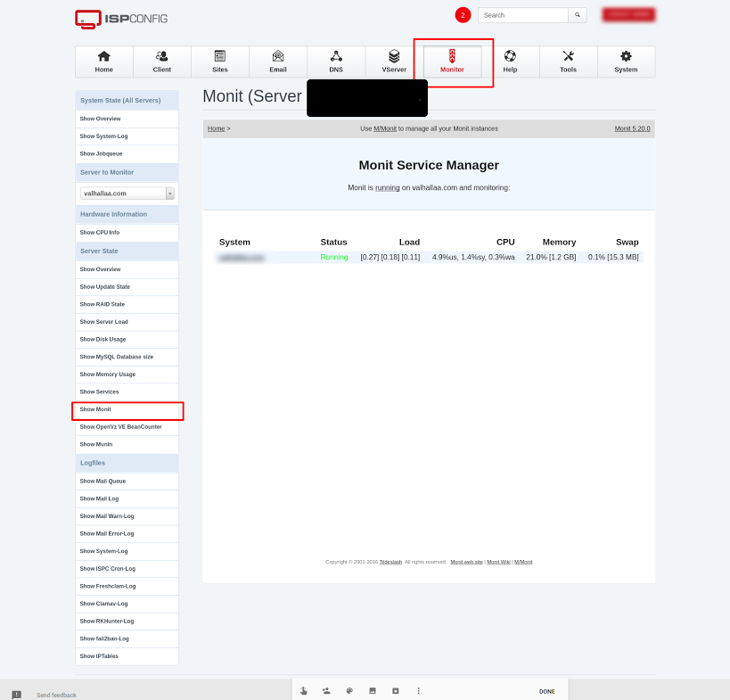Open the Monit Wiki footer link
Viewport: 730px width, 700px height.
(x=498, y=562)
